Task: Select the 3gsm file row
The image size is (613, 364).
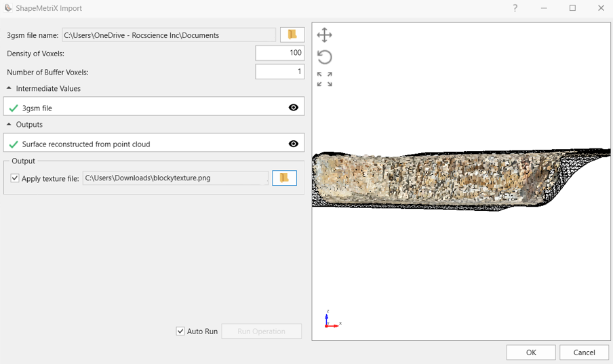Action: pyautogui.click(x=154, y=106)
